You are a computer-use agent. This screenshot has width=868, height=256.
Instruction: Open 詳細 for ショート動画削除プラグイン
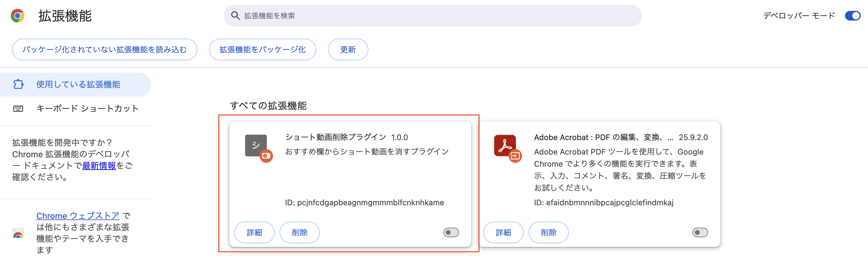254,232
